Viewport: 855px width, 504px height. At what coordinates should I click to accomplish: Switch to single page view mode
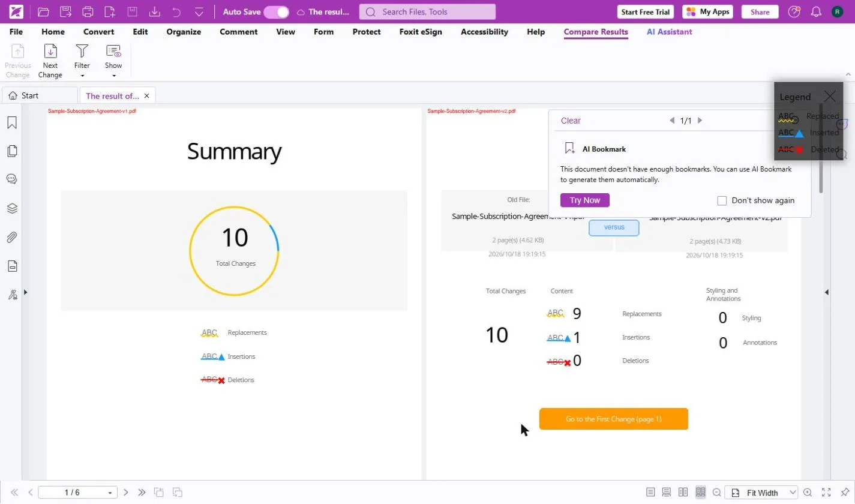click(650, 493)
